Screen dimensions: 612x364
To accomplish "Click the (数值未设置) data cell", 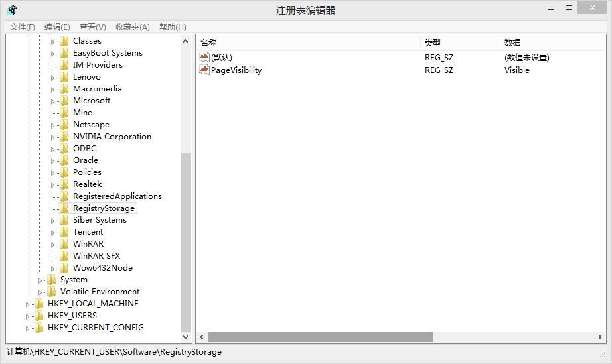I will click(527, 57).
